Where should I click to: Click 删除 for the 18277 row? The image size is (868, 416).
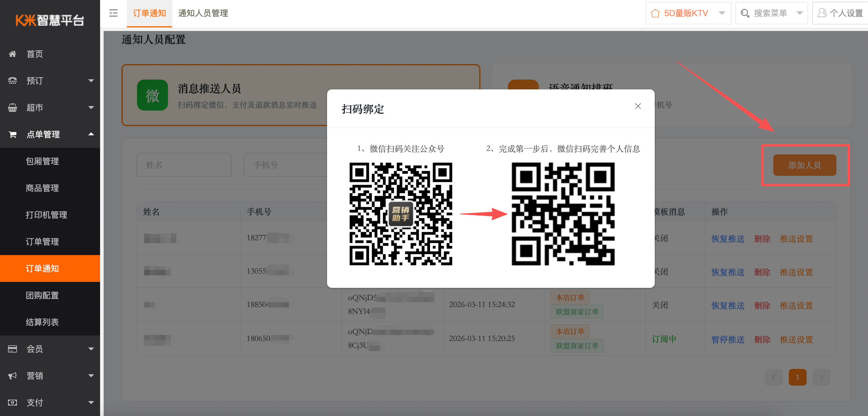(x=762, y=239)
